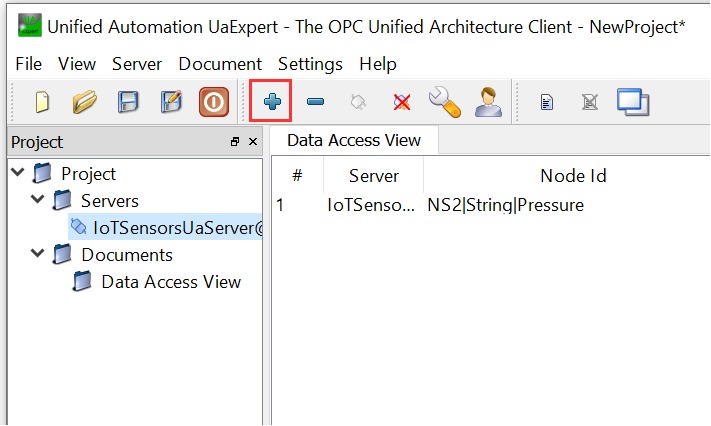Collapse the Documents tree node
711x426 pixels.
click(x=38, y=254)
